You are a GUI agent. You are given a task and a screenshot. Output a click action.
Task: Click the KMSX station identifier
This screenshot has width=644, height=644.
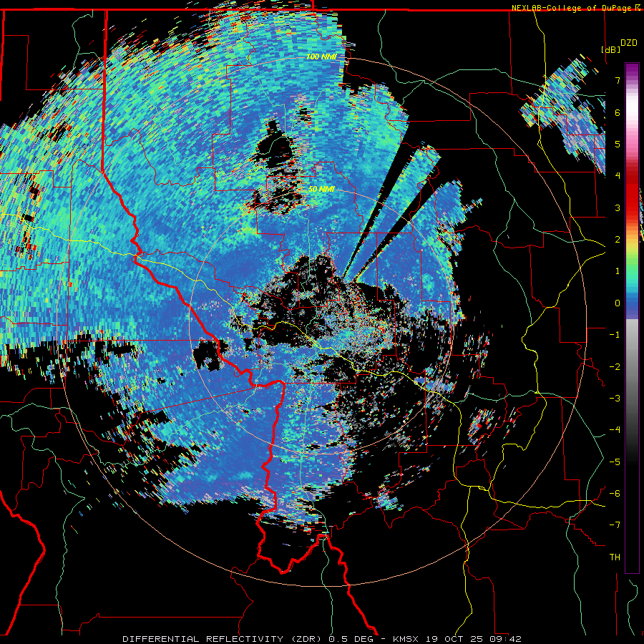tap(407, 639)
